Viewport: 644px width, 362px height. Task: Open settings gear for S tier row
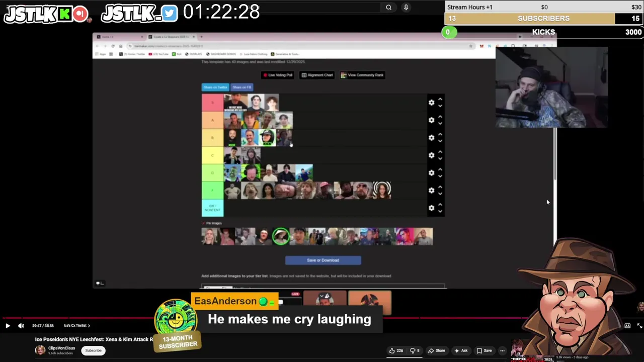(431, 103)
